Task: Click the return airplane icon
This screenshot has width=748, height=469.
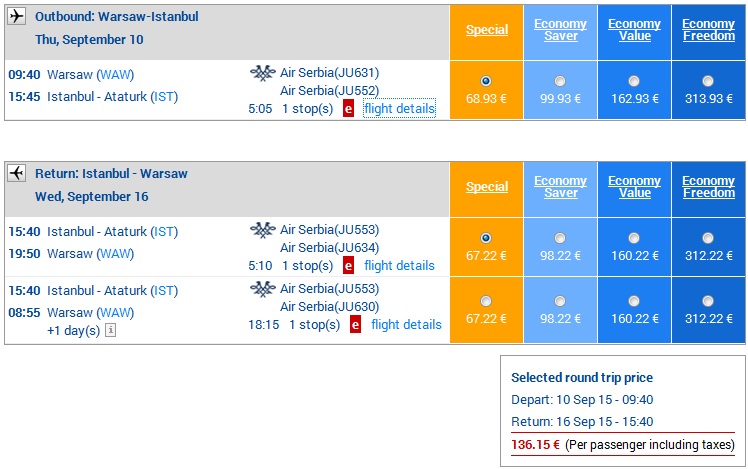Action: click(x=16, y=173)
